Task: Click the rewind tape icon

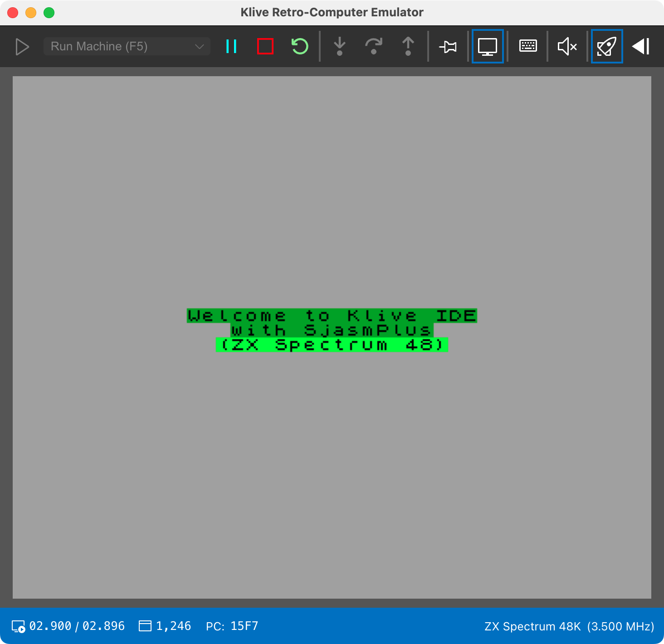Action: pos(641,46)
